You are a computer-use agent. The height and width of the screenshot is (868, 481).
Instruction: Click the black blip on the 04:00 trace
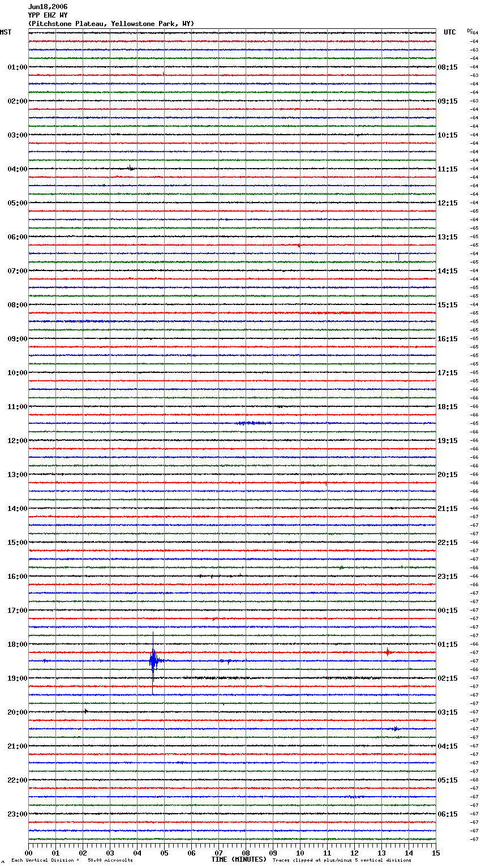tap(131, 168)
